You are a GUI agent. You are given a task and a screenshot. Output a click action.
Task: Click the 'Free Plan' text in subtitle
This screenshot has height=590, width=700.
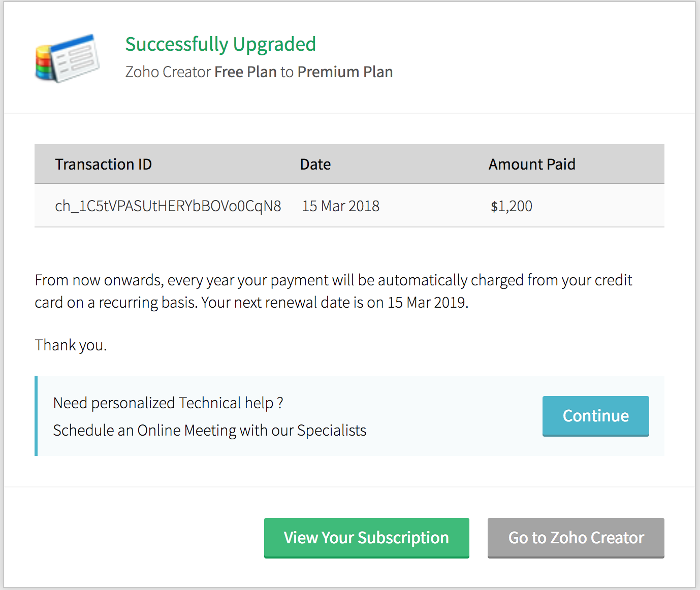(245, 72)
